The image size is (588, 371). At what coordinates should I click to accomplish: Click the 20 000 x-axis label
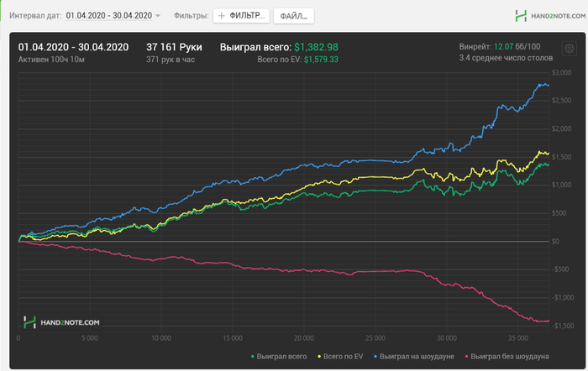(304, 338)
